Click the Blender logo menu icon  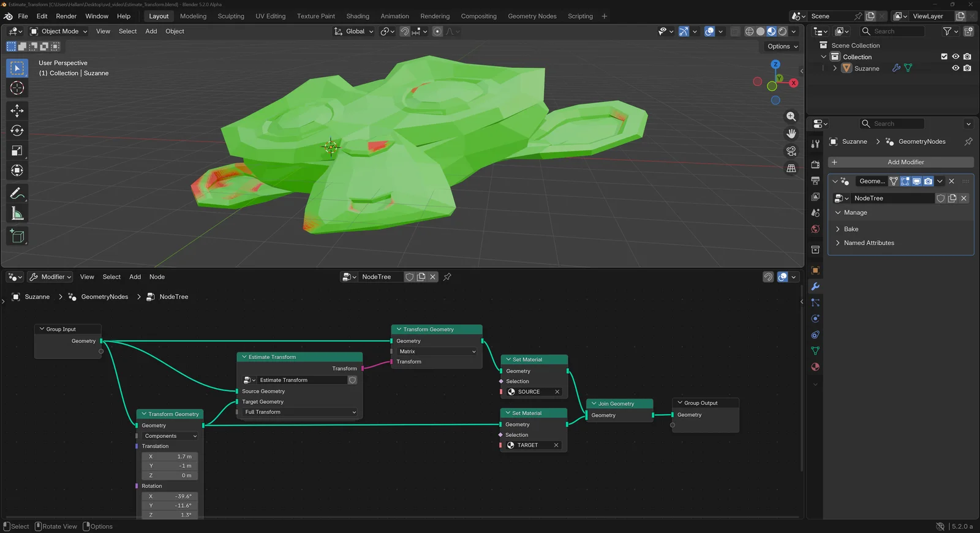[8, 16]
